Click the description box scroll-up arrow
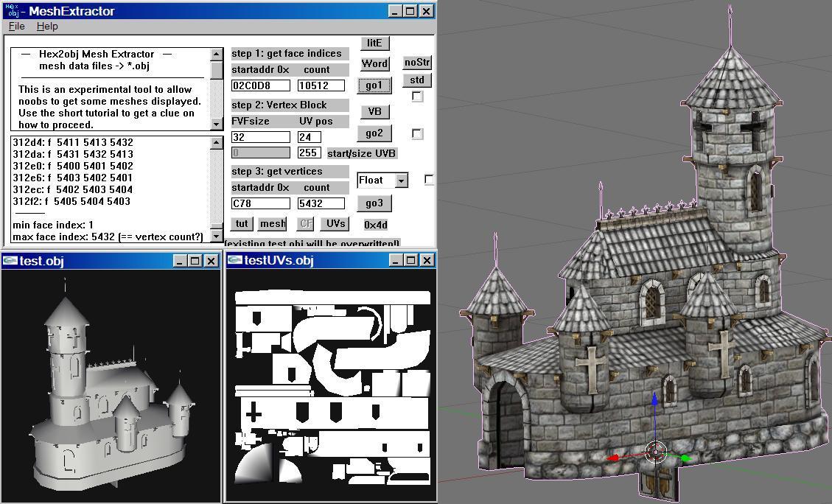832x504 pixels. pos(217,54)
